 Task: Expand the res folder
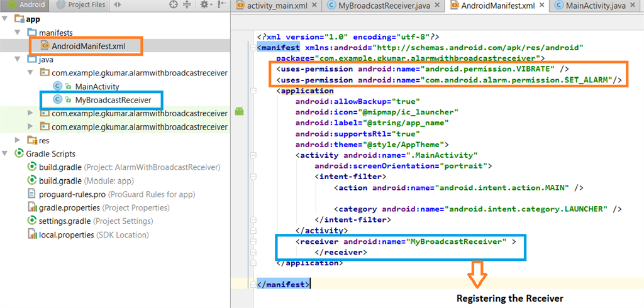(x=17, y=140)
